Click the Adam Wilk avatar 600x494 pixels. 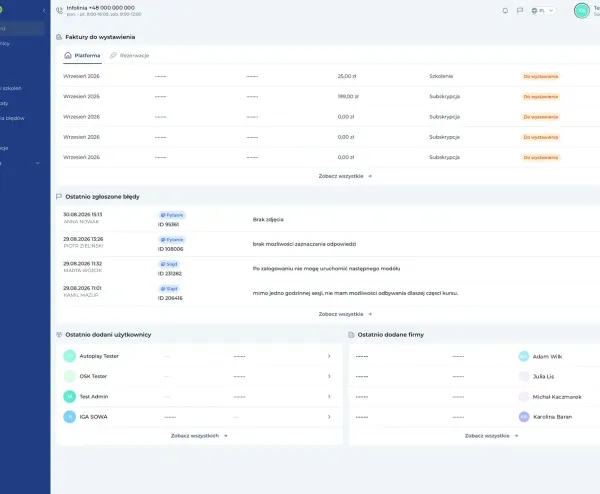524,357
